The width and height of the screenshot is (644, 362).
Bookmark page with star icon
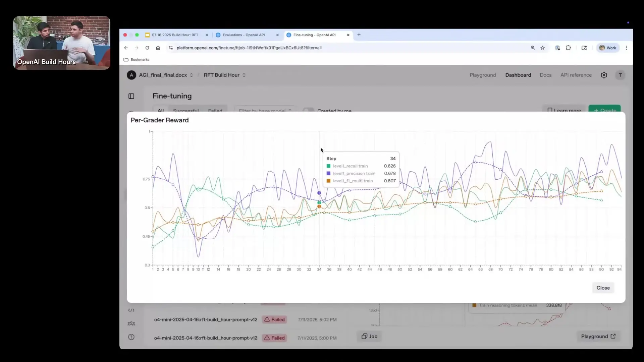pos(543,48)
